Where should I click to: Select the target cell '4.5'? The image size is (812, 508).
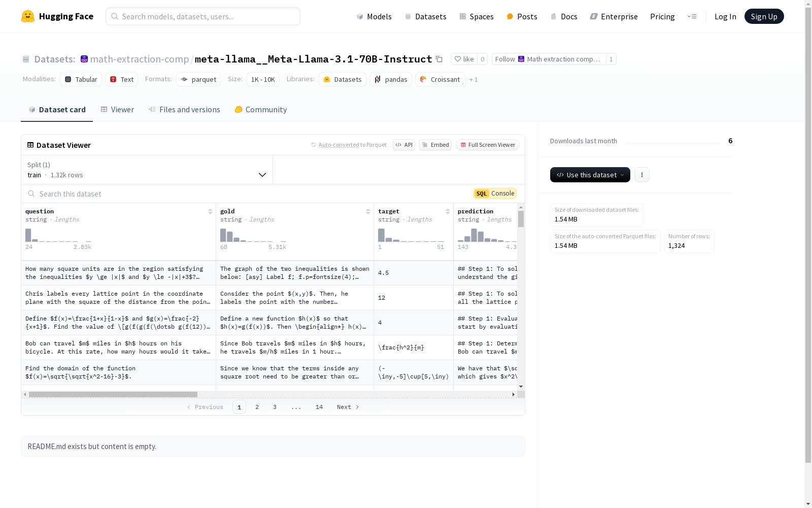point(414,273)
